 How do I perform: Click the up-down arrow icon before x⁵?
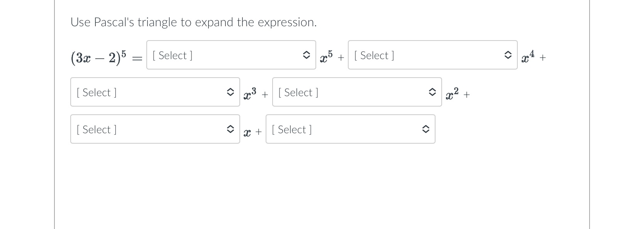click(306, 55)
